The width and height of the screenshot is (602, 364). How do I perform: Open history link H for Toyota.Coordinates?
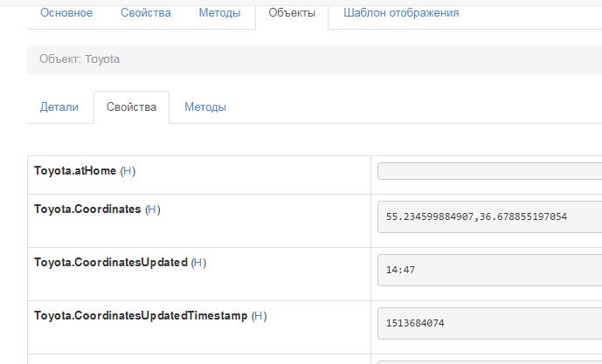[x=152, y=209]
